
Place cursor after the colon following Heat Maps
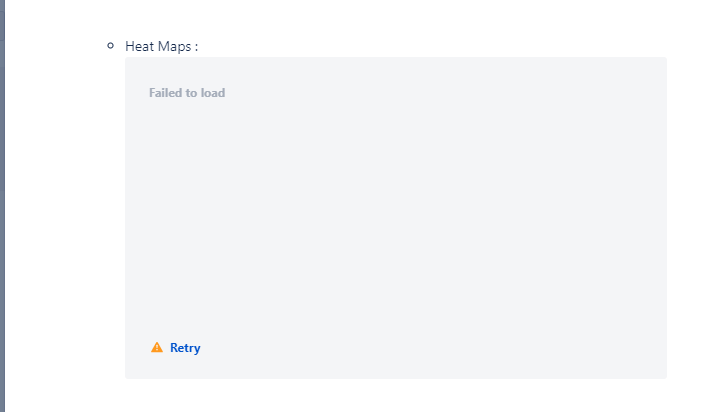pos(199,46)
